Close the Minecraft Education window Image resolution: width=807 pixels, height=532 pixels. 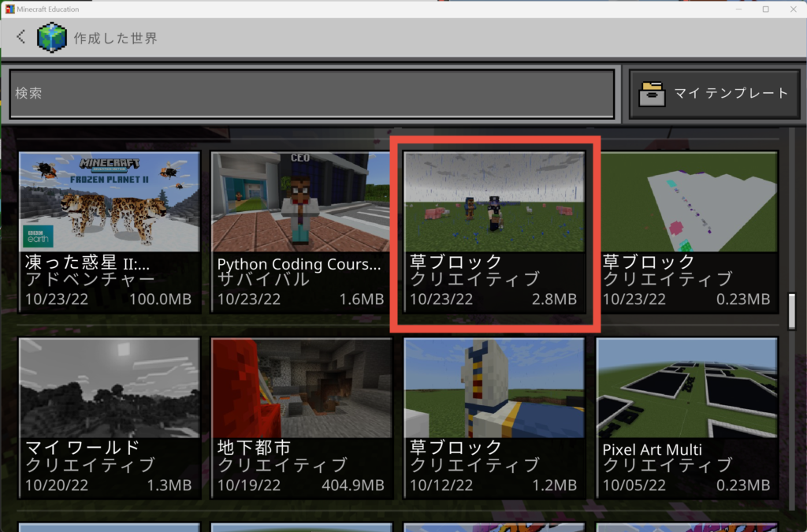[x=791, y=9]
